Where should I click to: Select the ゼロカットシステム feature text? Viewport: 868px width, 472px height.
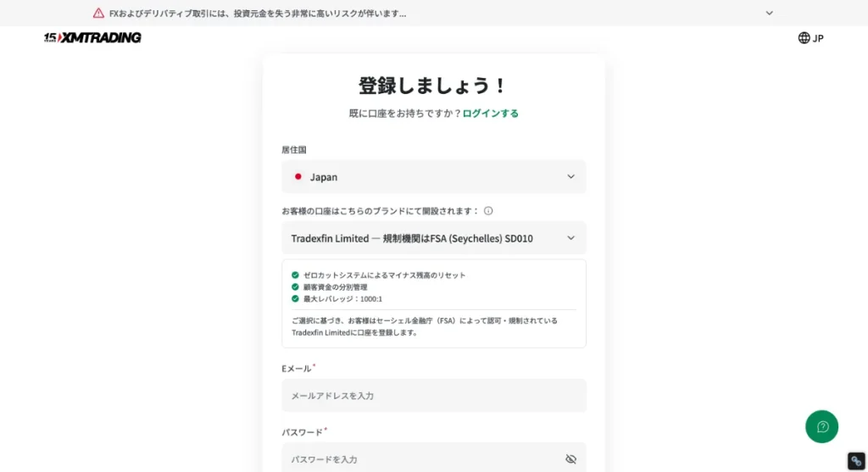[384, 275]
